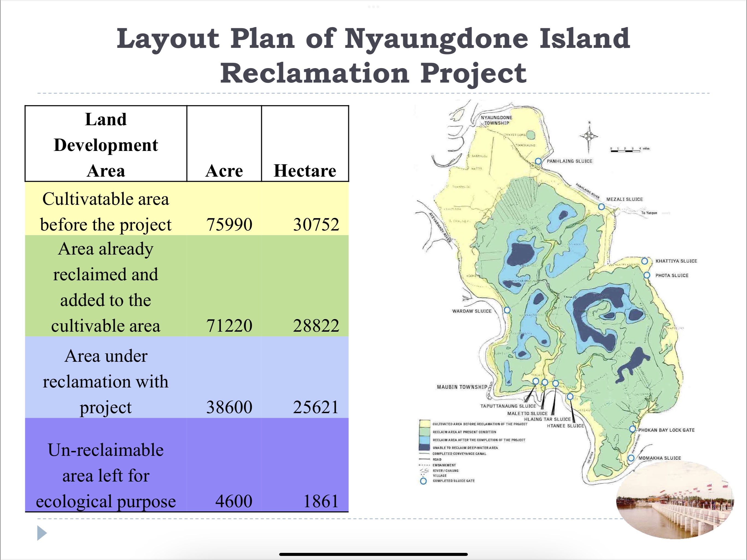The height and width of the screenshot is (560, 747).
Task: Click the completed sluice gate legend circle
Action: coord(424,481)
